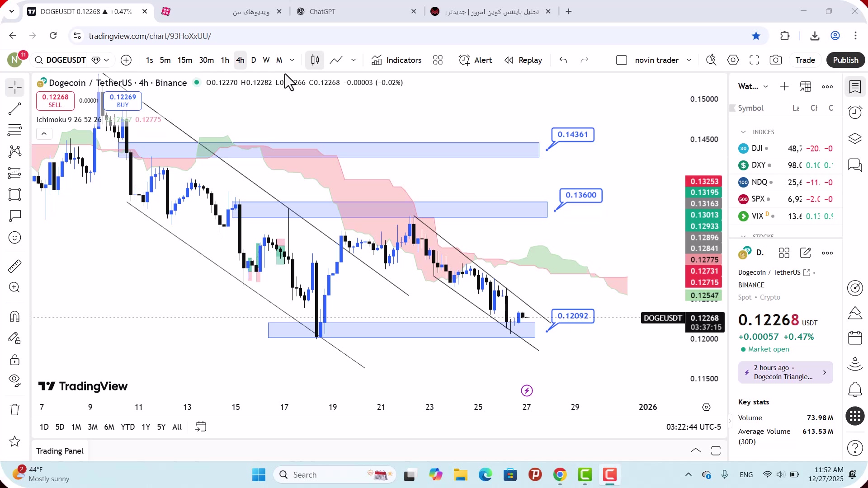Switch to the 1h timeframe

pos(225,60)
